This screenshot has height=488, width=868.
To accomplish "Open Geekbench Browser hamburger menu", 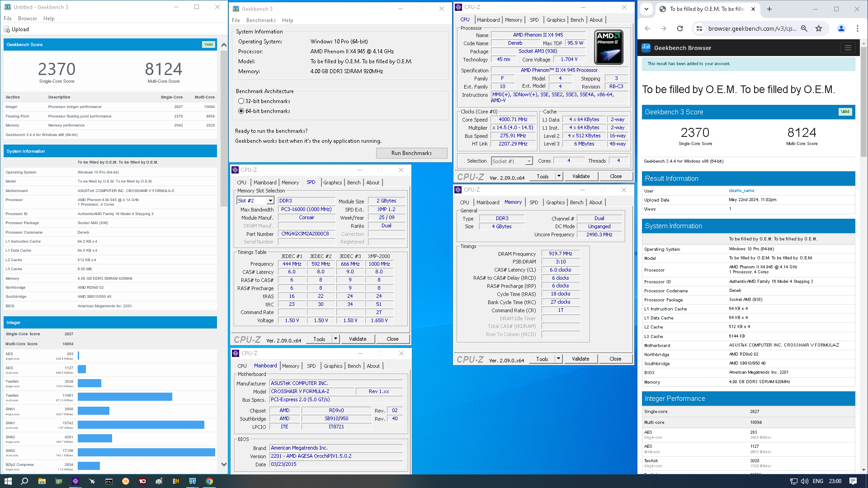I will (x=848, y=48).
